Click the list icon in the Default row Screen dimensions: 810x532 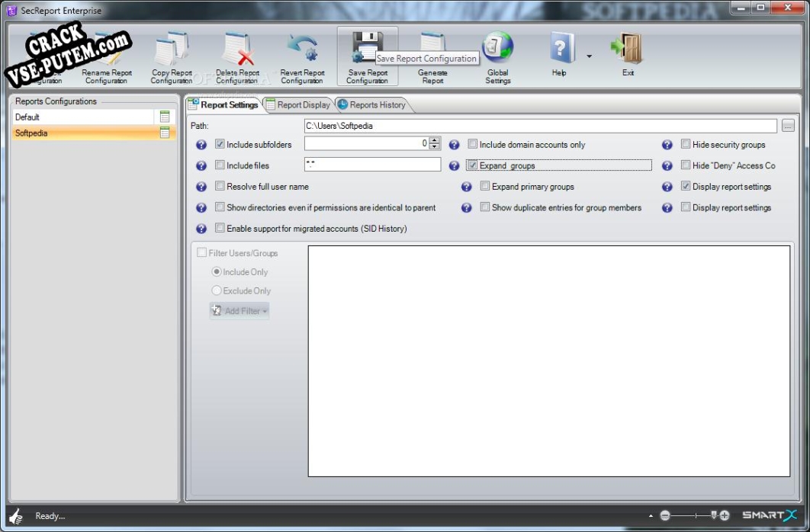pos(165,117)
